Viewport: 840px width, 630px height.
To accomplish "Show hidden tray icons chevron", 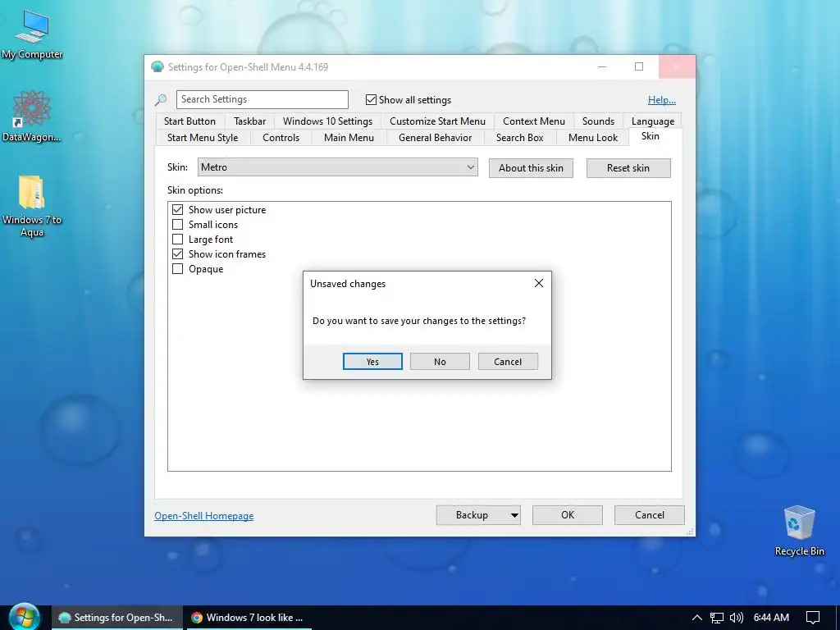I will [696, 617].
